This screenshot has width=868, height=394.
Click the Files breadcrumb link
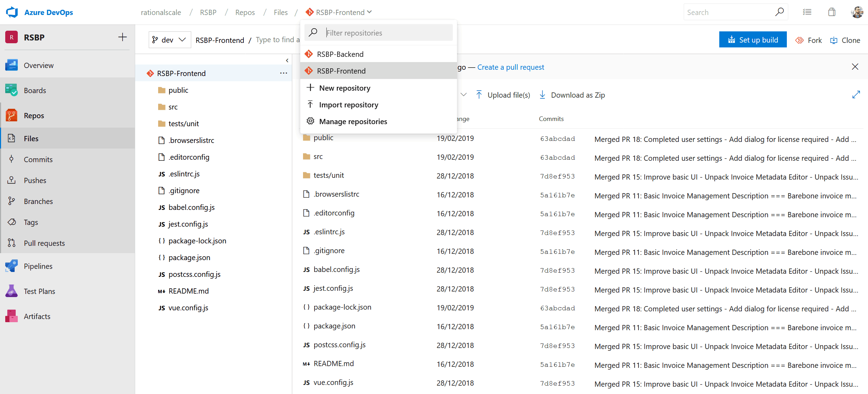[x=280, y=12]
